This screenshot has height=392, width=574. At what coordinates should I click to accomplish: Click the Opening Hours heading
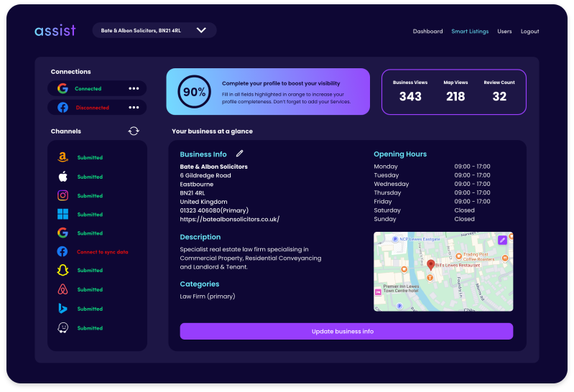[x=400, y=154]
